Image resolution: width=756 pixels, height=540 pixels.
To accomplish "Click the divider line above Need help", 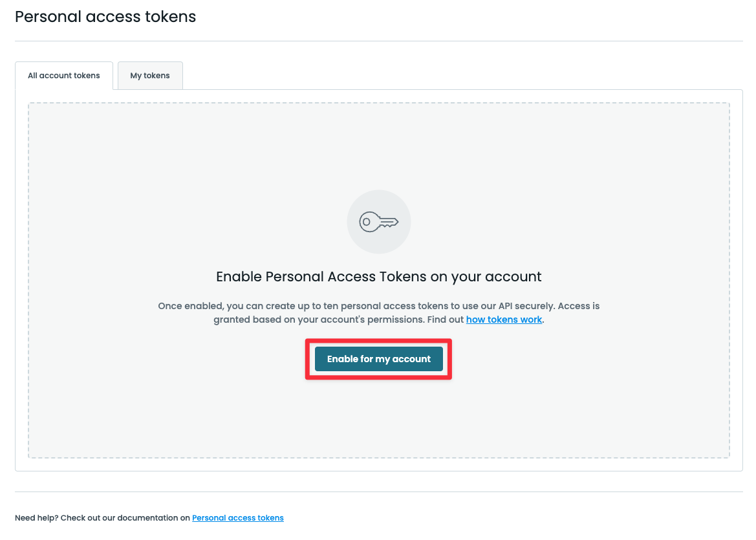I will (x=379, y=492).
